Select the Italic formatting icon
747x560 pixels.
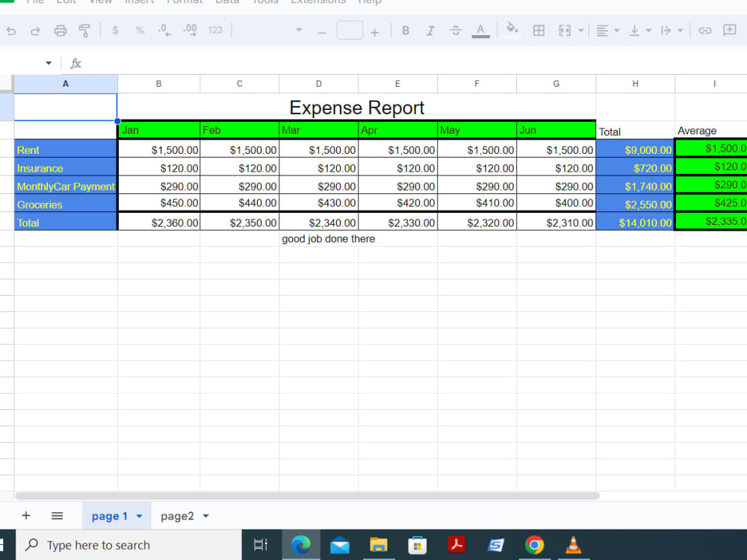pyautogui.click(x=430, y=30)
